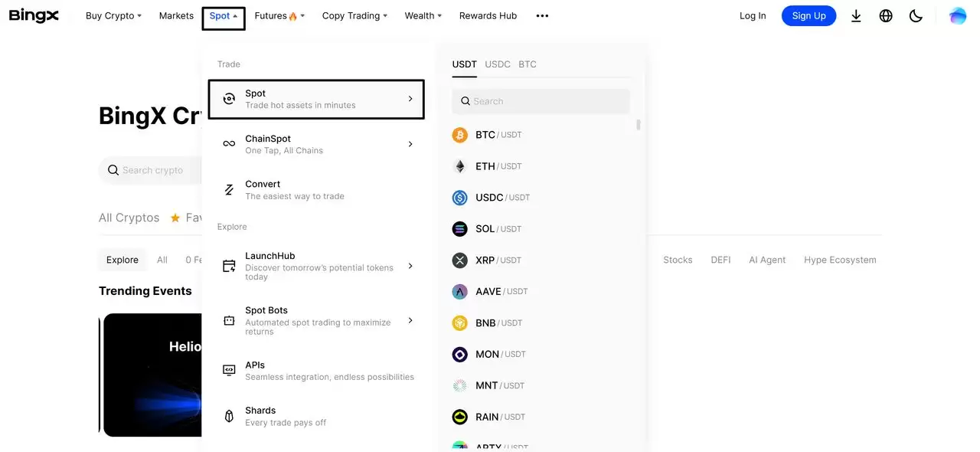Click the BNB coin icon
The image size is (980, 452).
tap(459, 323)
